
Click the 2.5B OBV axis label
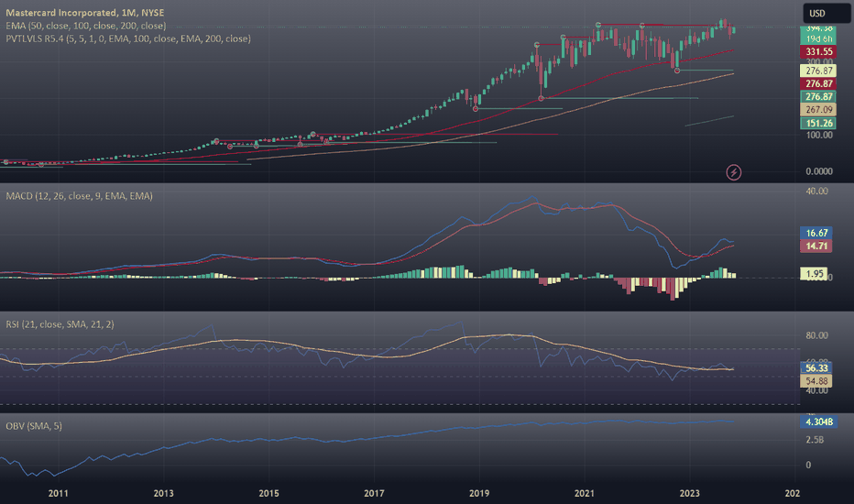[x=815, y=440]
